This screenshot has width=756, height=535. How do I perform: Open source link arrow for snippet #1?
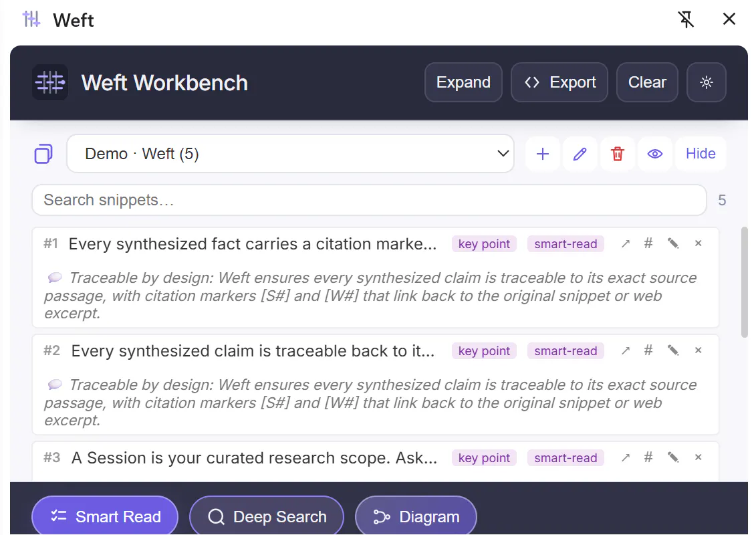click(x=626, y=243)
